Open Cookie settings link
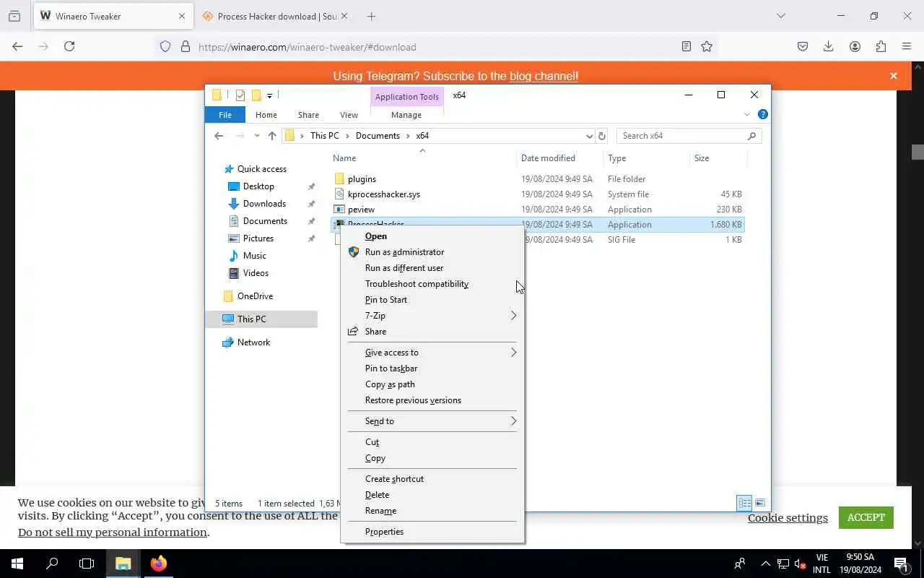Screen dimensions: 924x578 coord(788,518)
